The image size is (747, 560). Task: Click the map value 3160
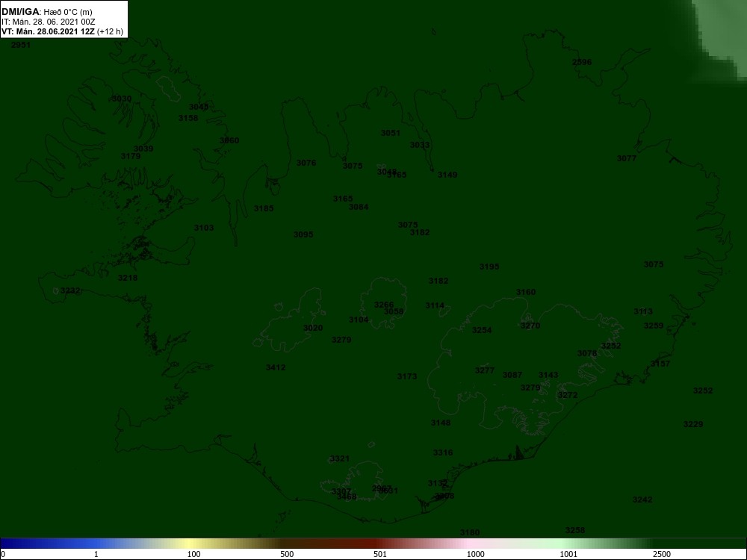coord(526,293)
